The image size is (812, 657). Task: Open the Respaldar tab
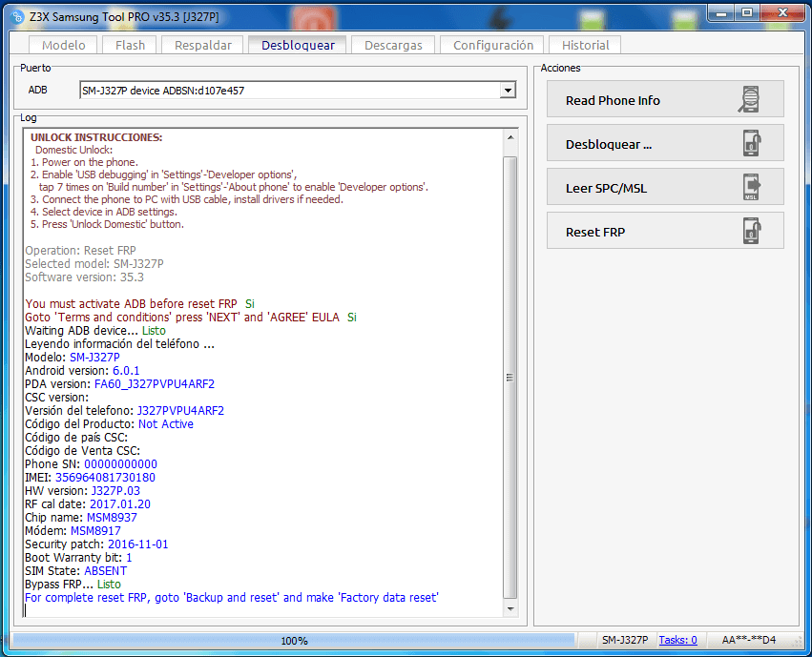203,45
